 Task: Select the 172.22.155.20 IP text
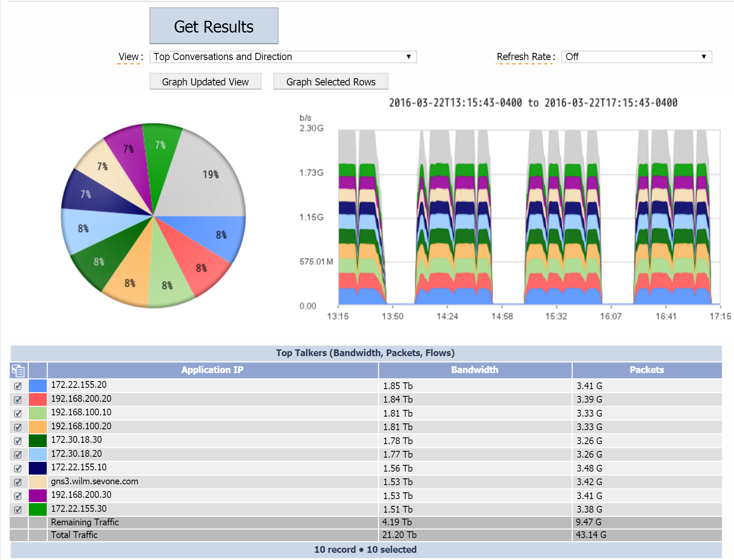79,385
